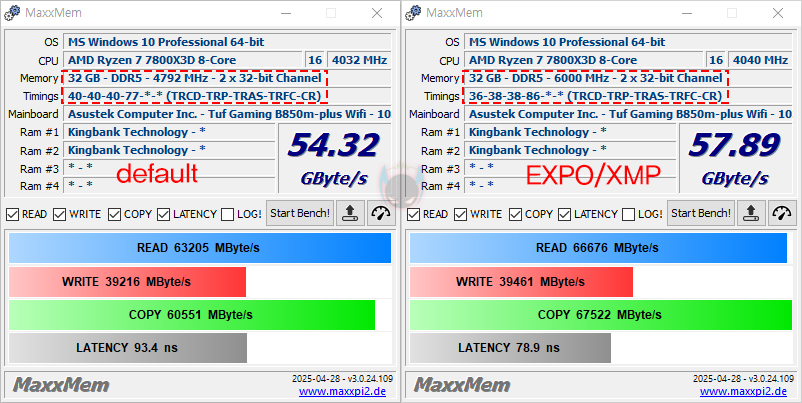Uncheck WRITE checkbox in right window

point(460,214)
